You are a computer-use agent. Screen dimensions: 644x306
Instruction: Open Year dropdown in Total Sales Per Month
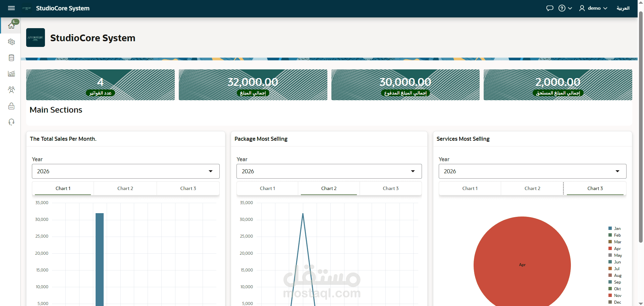tap(126, 171)
